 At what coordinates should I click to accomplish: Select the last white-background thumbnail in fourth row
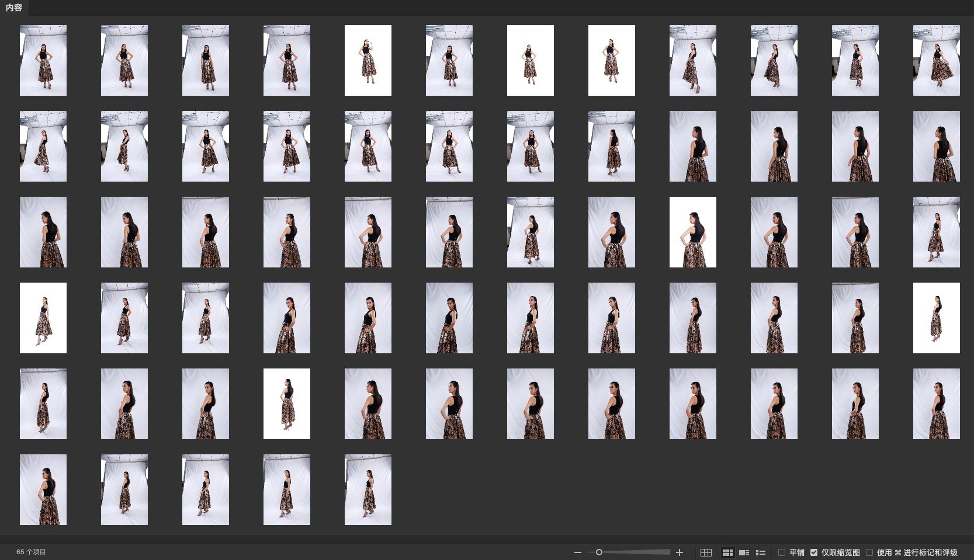point(936,318)
